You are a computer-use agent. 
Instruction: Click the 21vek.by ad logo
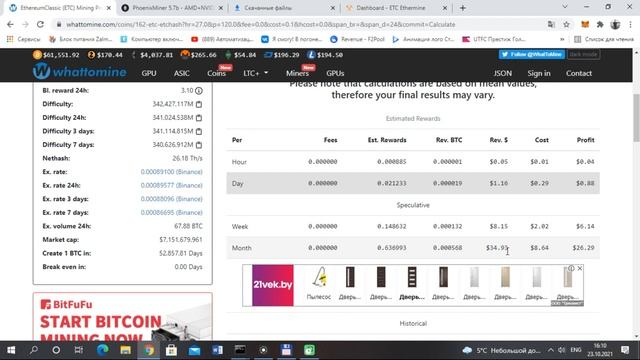(273, 285)
